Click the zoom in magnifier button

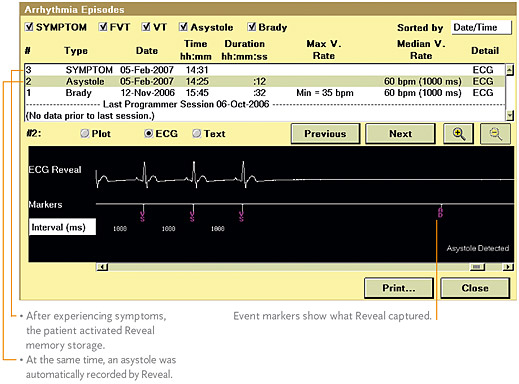[458, 134]
